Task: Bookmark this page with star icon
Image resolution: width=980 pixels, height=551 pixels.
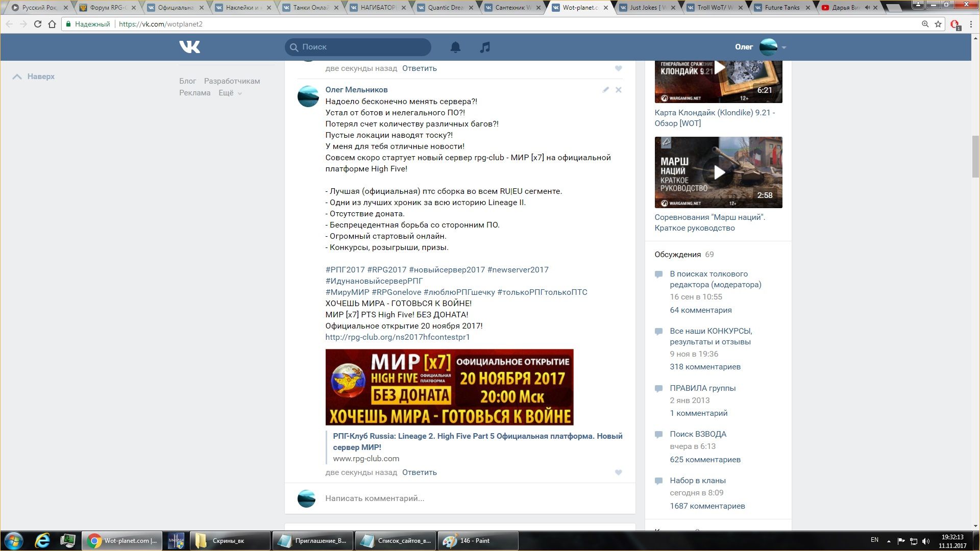Action: tap(938, 24)
